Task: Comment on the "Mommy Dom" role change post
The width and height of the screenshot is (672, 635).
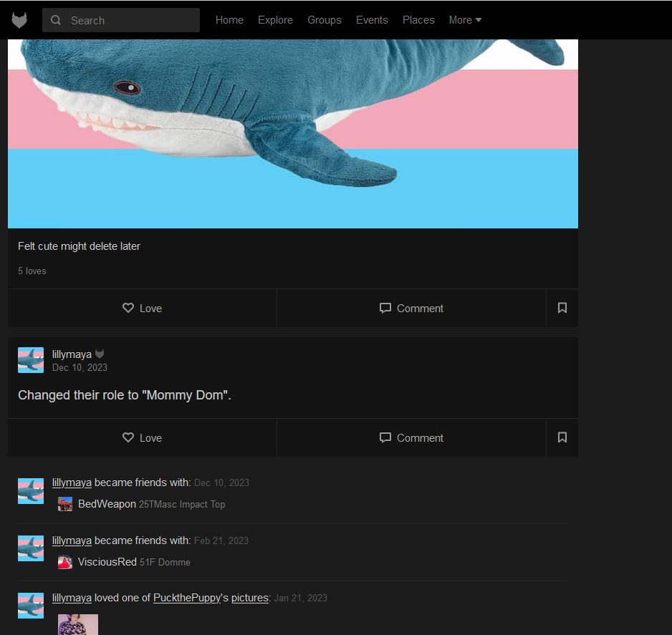Action: click(411, 437)
